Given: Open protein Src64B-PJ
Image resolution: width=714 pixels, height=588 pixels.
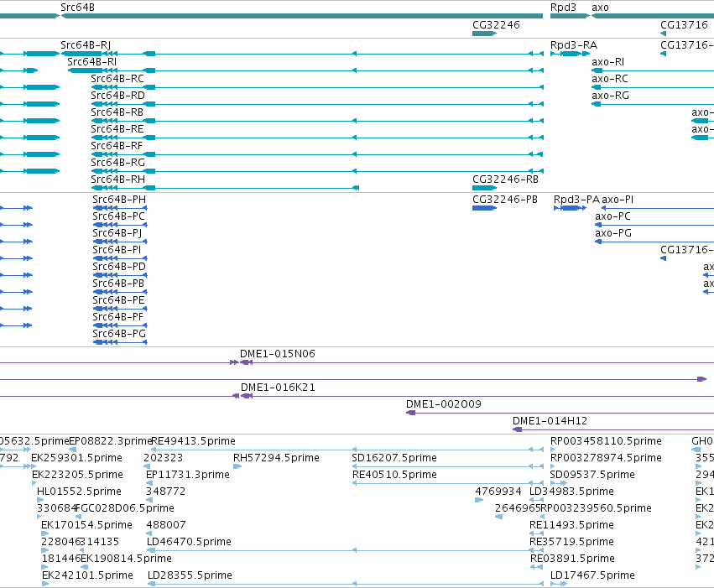Looking at the screenshot, I should click(120, 242).
